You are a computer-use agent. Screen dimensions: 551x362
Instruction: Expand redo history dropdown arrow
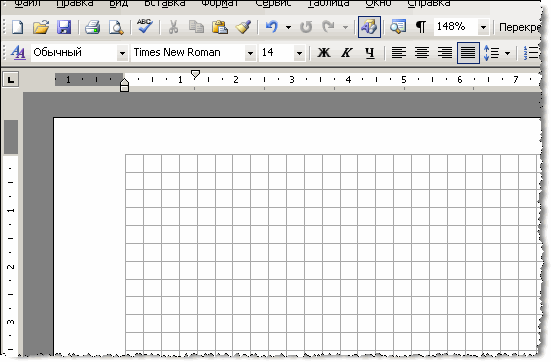pos(345,27)
